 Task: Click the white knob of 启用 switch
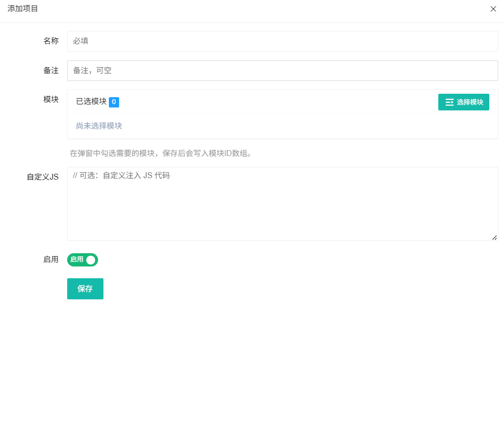pos(91,260)
